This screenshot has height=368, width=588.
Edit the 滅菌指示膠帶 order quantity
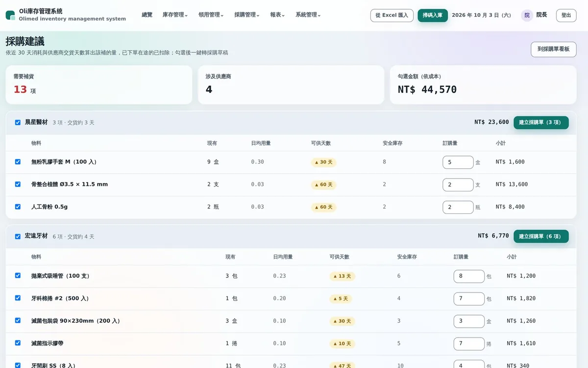[x=469, y=344]
